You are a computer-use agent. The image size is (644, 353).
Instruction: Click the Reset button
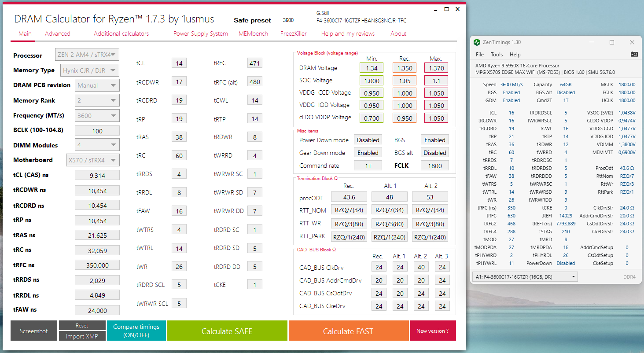pyautogui.click(x=82, y=325)
